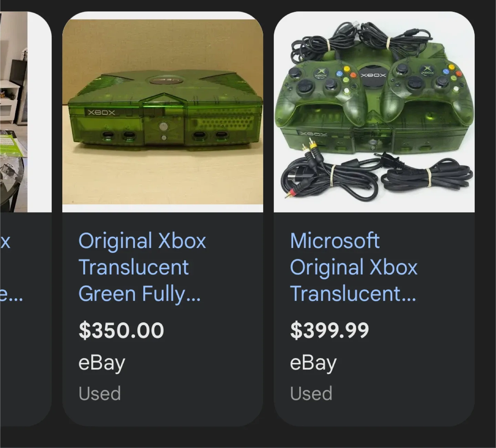Image resolution: width=496 pixels, height=448 pixels.
Task: Click the "Used" condition tag on the middle card
Action: [100, 393]
